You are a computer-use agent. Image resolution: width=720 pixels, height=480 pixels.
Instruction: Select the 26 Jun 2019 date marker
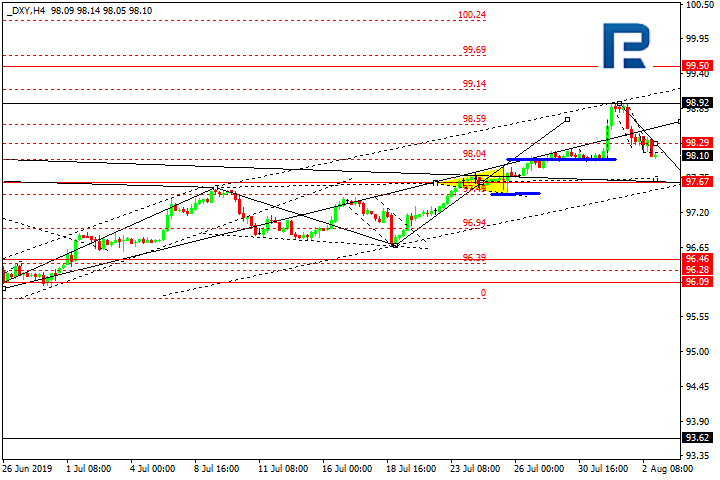tap(27, 469)
